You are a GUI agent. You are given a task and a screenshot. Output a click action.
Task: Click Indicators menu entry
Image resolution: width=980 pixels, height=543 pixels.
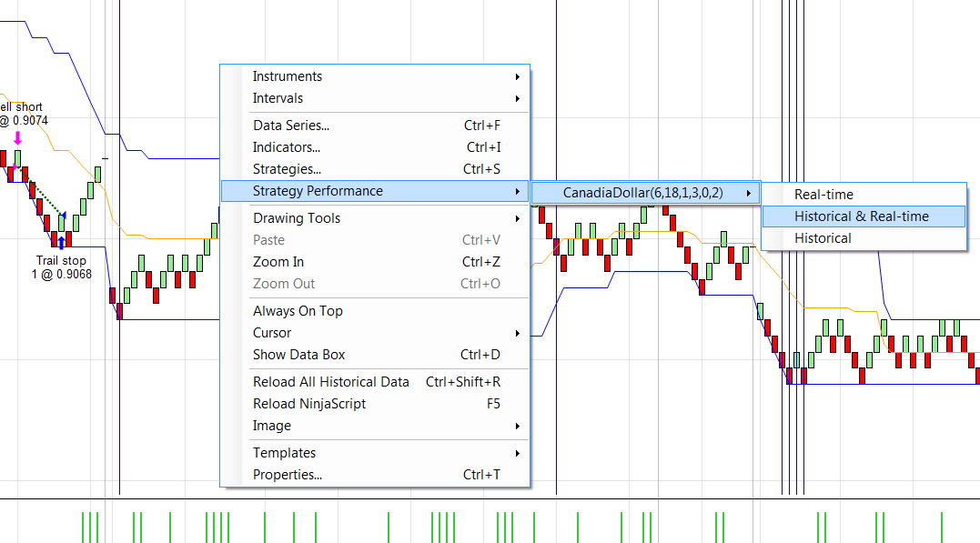coord(287,147)
